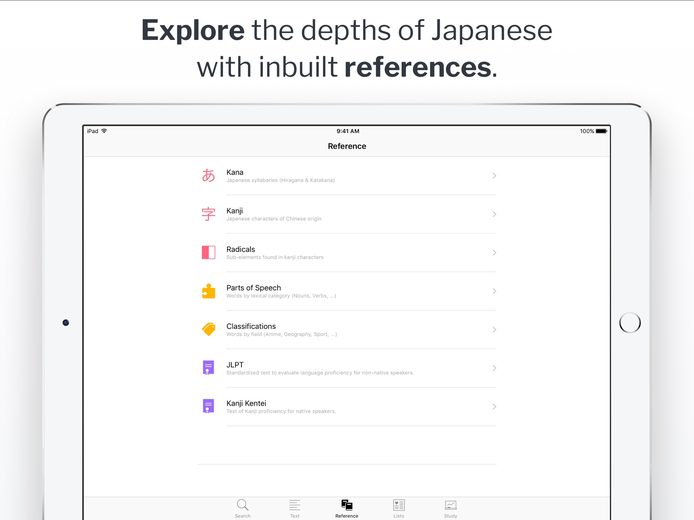Viewport: 694px width, 520px height.
Task: Select the "Radicals" entry title
Action: click(x=241, y=249)
